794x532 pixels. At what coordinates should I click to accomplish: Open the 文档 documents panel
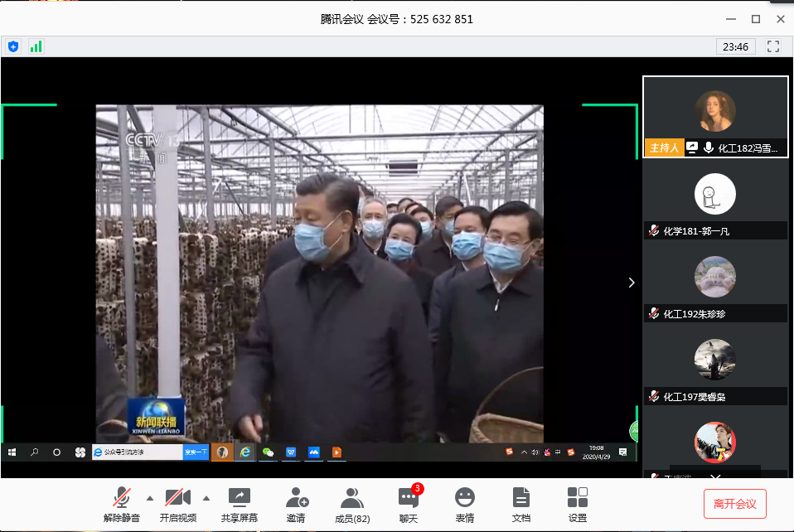[x=521, y=505]
